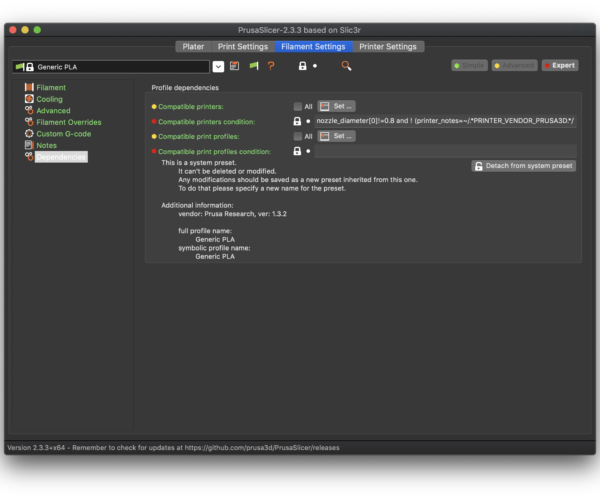
Task: Click the search settings magnifier icon
Action: coord(346,66)
